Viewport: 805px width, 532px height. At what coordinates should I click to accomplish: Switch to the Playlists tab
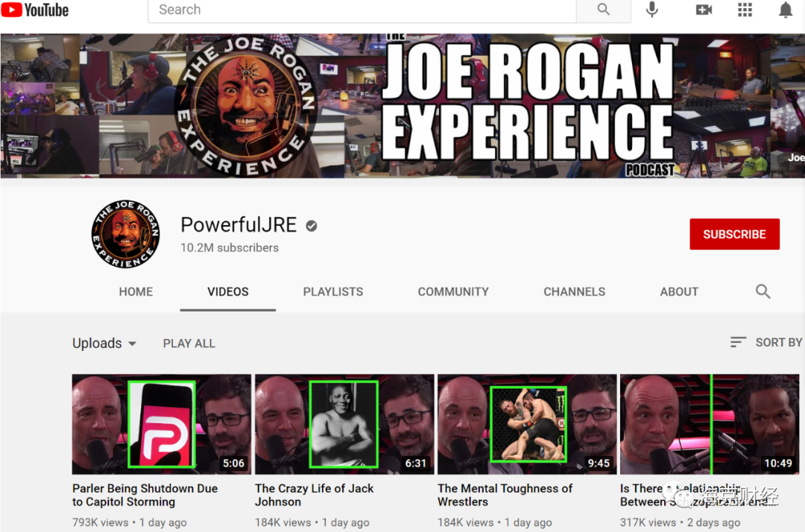click(x=333, y=291)
